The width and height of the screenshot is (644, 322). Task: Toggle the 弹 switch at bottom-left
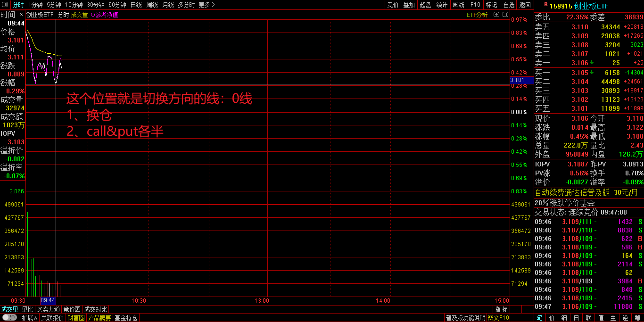pyautogui.click(x=9, y=318)
